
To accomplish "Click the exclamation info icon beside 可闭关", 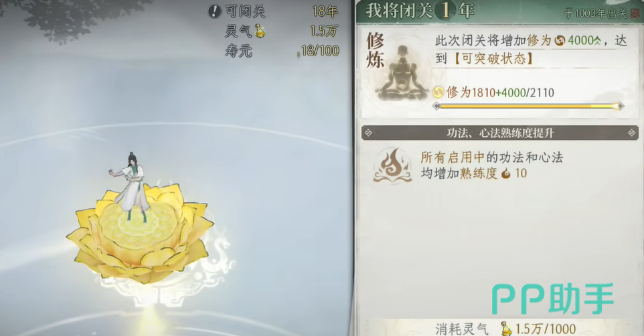I will coord(214,11).
